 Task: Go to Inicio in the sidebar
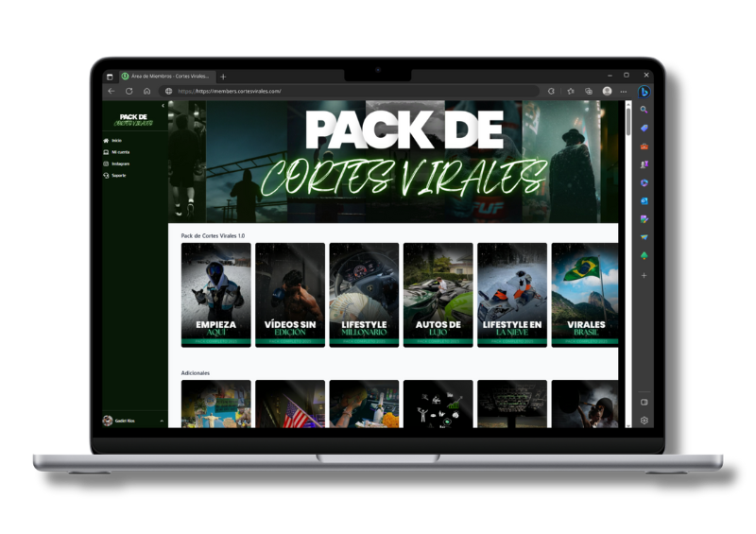[116, 140]
